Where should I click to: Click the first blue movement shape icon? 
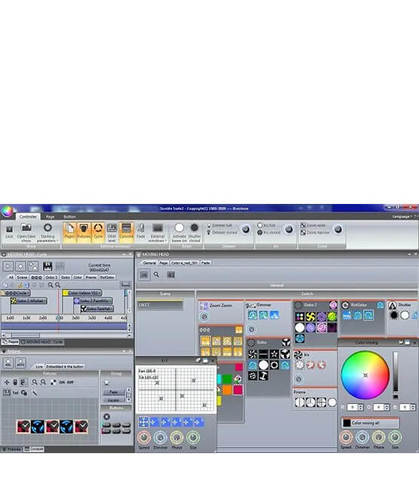point(144,422)
